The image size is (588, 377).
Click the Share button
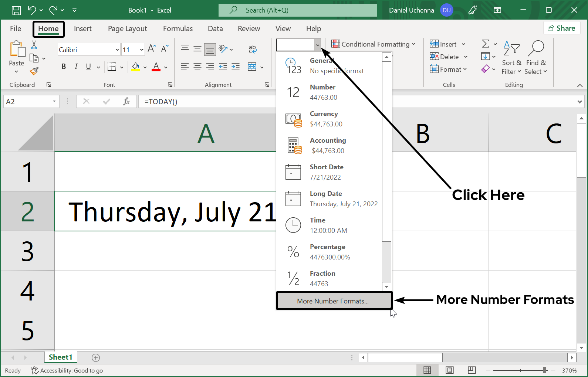(561, 28)
